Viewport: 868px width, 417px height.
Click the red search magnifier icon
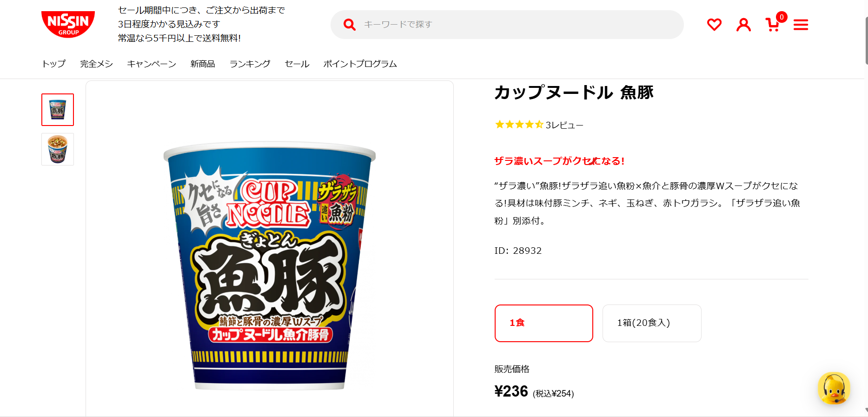(349, 25)
